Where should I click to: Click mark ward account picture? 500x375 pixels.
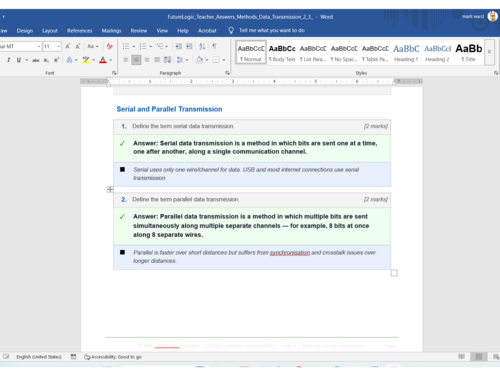click(x=493, y=16)
